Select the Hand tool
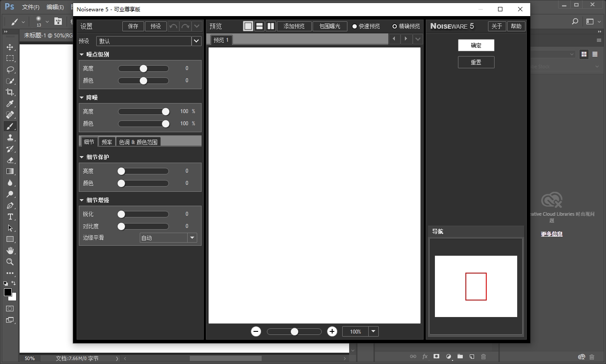 (10, 250)
